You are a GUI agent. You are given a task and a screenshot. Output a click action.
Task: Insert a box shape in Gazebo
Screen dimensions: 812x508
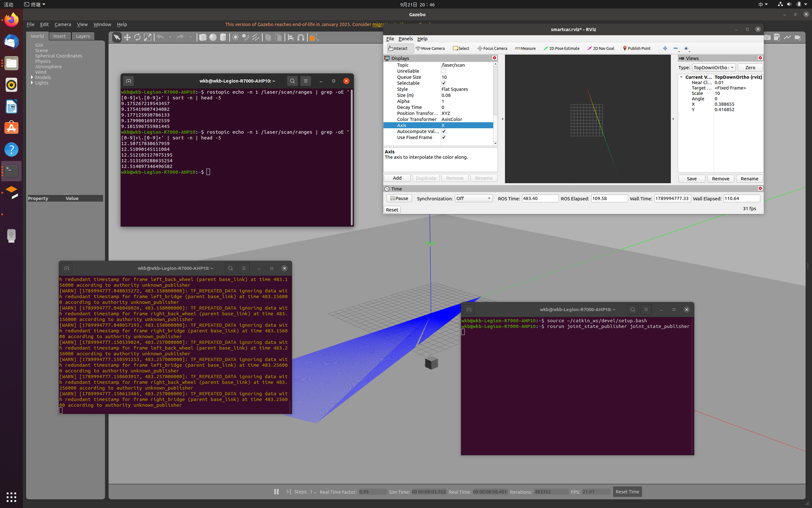(203, 37)
